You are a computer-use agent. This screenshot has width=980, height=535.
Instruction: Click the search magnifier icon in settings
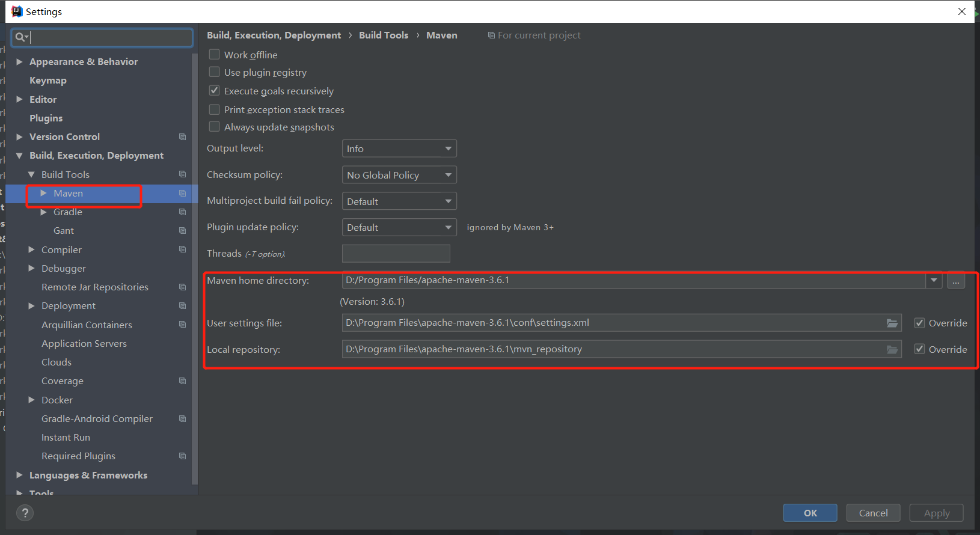click(21, 37)
